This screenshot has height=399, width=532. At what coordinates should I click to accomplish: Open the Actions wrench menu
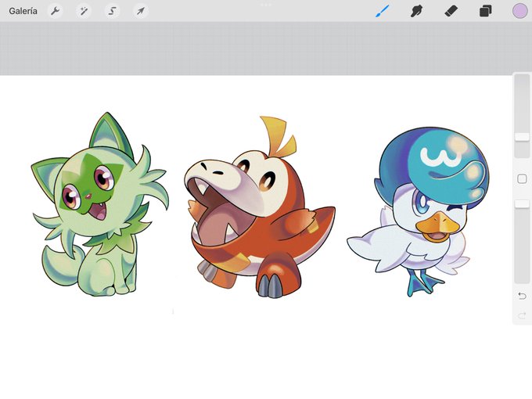click(x=55, y=11)
